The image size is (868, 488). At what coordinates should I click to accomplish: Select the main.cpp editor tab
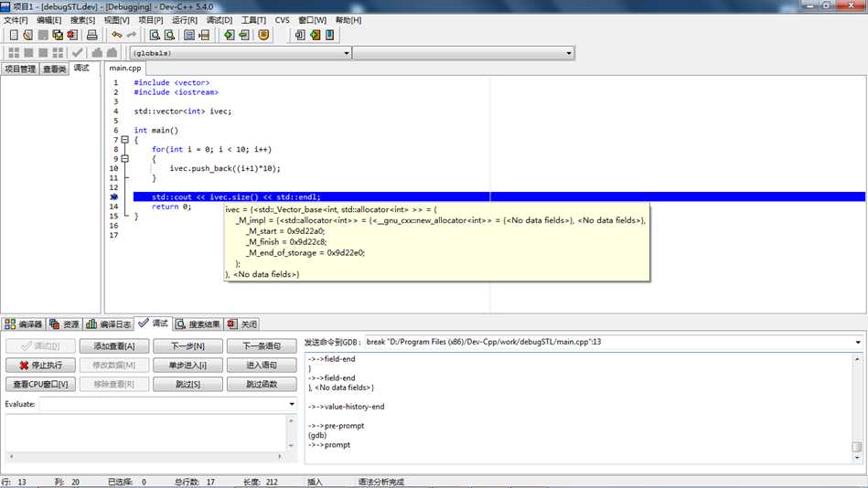tap(125, 68)
